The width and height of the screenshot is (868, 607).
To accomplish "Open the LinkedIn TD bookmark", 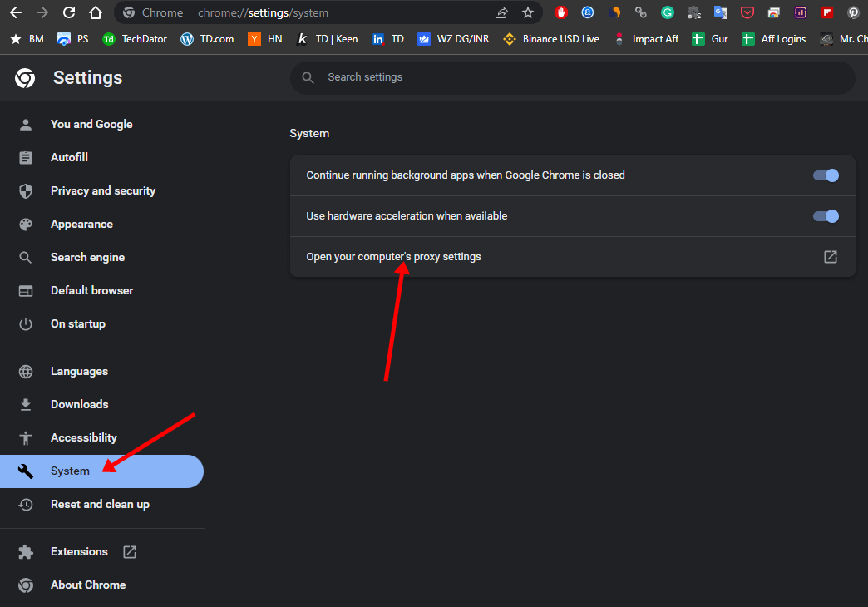I will [388, 39].
